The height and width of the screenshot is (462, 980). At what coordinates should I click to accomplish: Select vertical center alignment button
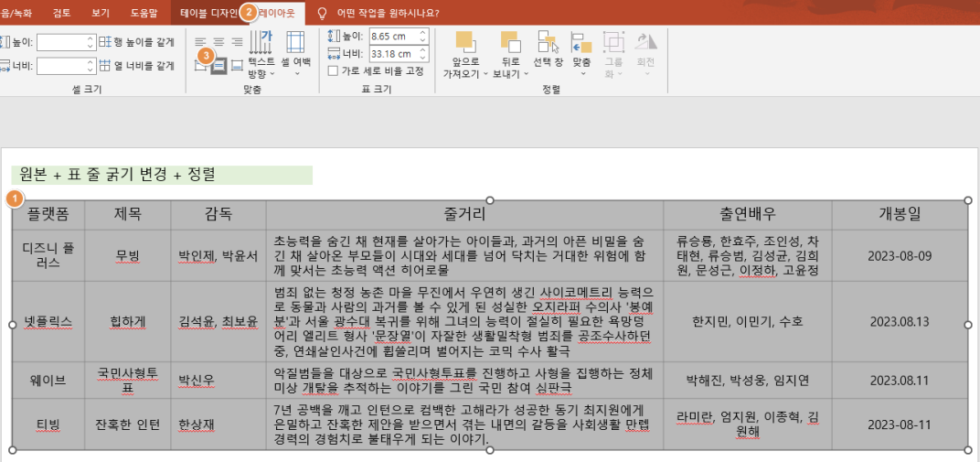coord(218,65)
